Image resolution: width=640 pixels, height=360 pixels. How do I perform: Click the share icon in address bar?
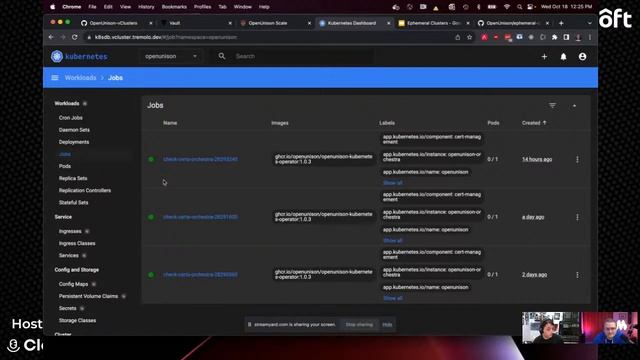[x=458, y=37]
